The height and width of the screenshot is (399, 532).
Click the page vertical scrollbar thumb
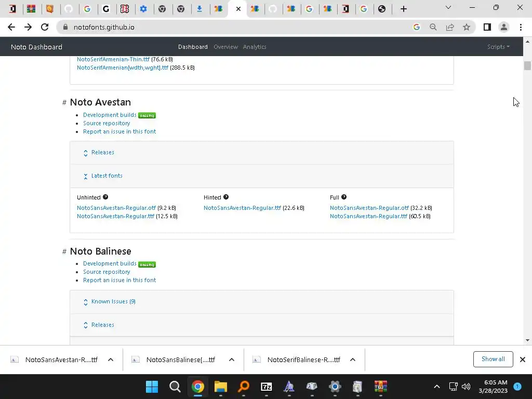[527, 65]
